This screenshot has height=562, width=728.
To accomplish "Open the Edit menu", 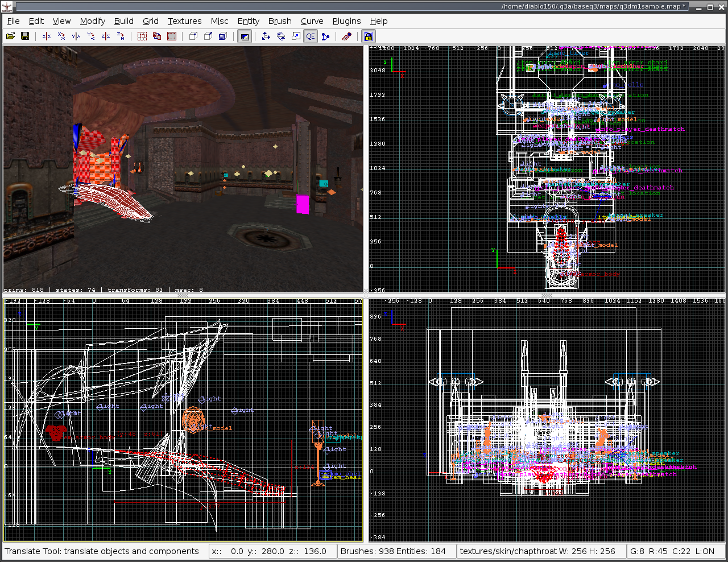I will [36, 21].
